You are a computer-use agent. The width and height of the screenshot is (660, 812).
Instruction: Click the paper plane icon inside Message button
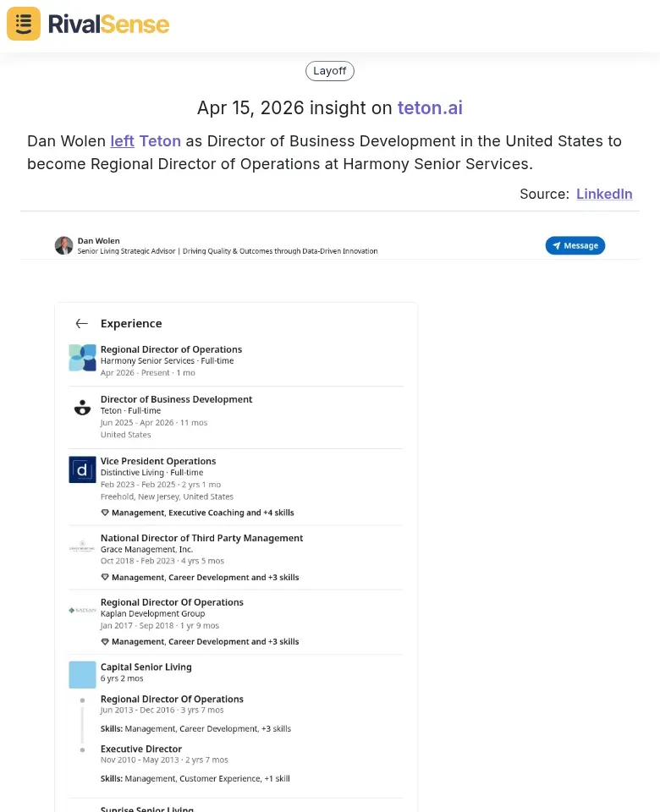[x=556, y=245]
